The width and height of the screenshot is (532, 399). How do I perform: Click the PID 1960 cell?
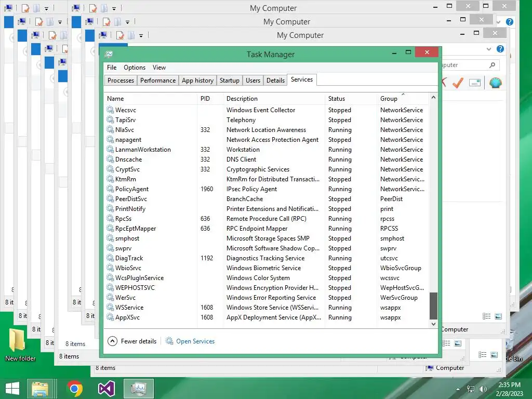point(207,189)
